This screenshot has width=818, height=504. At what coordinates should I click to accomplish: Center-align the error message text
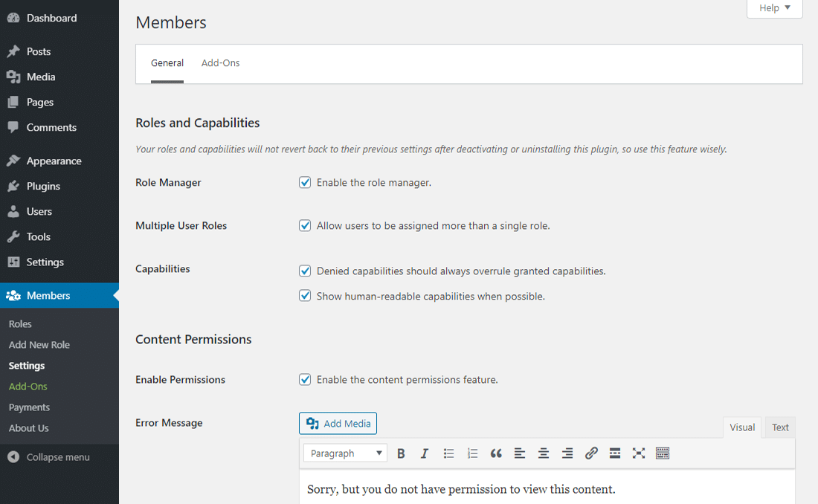coord(544,453)
